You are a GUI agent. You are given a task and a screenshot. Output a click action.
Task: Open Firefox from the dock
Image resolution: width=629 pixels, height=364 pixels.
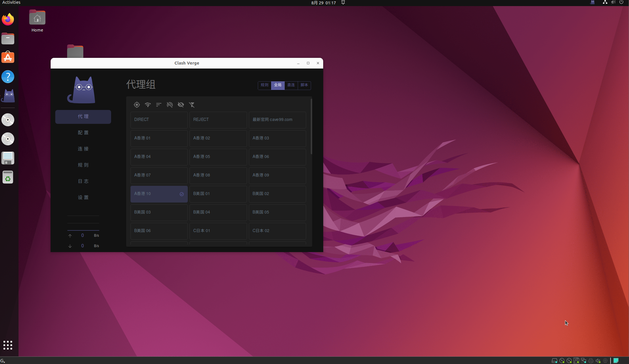click(x=8, y=19)
